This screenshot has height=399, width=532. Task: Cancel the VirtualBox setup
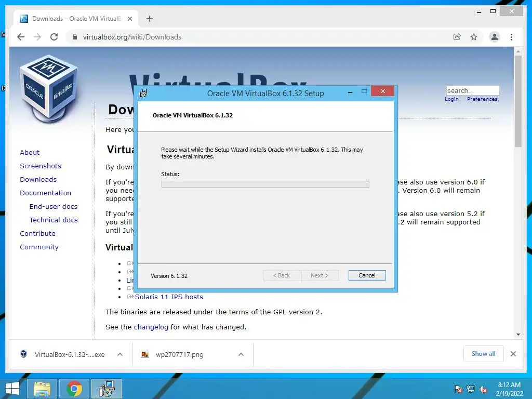click(x=367, y=275)
